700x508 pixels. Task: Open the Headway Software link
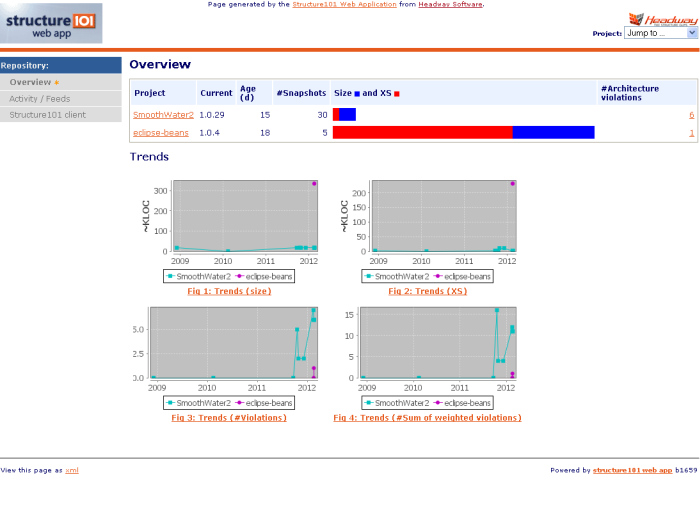(x=450, y=4)
